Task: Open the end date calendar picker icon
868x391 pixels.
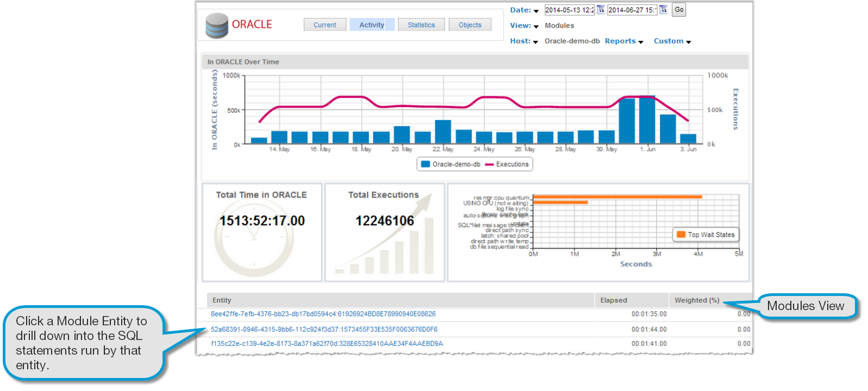Action: click(x=664, y=10)
